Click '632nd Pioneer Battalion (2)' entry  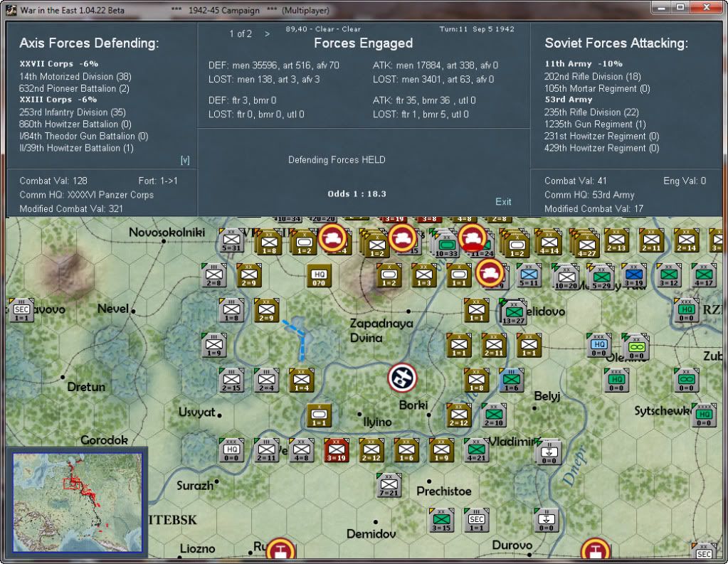(74, 89)
